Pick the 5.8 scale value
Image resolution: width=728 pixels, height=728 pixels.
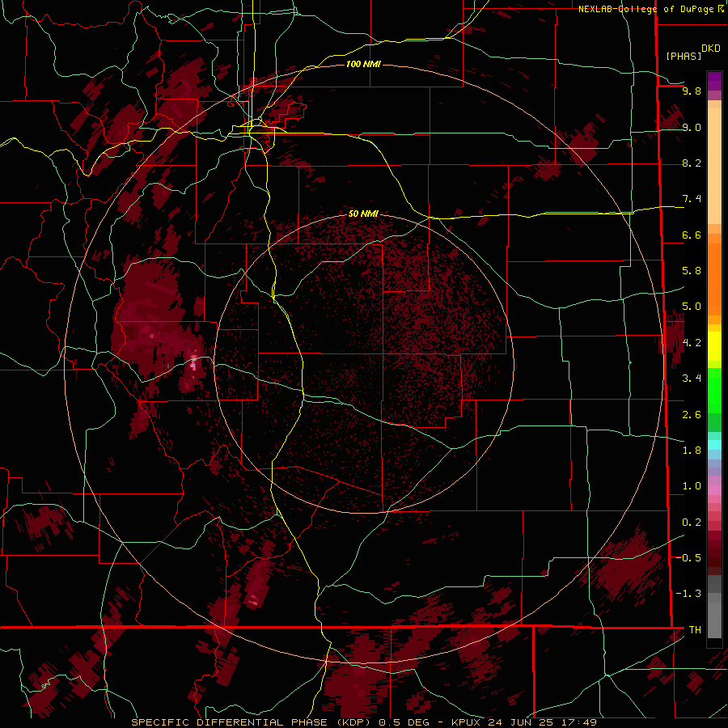tap(692, 271)
